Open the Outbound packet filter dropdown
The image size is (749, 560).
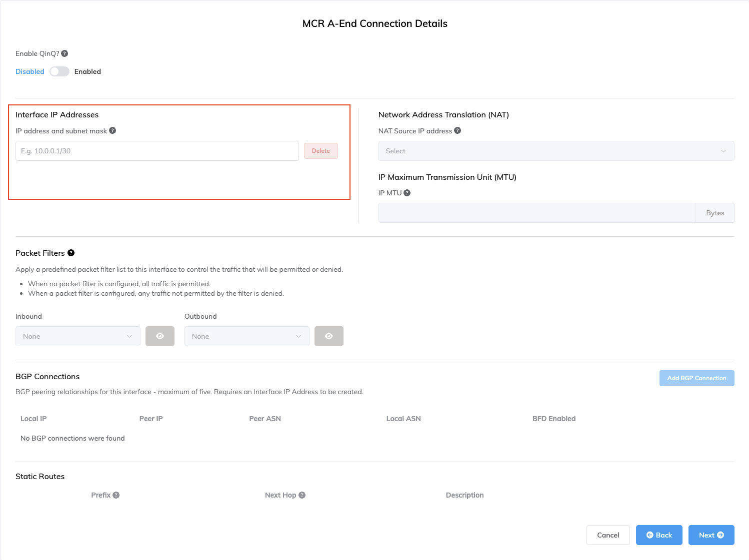[x=246, y=336]
